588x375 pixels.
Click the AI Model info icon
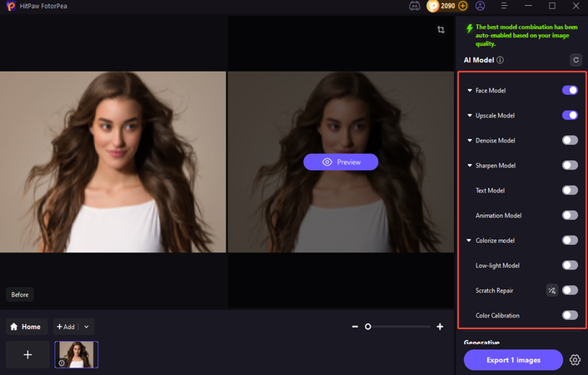(500, 60)
